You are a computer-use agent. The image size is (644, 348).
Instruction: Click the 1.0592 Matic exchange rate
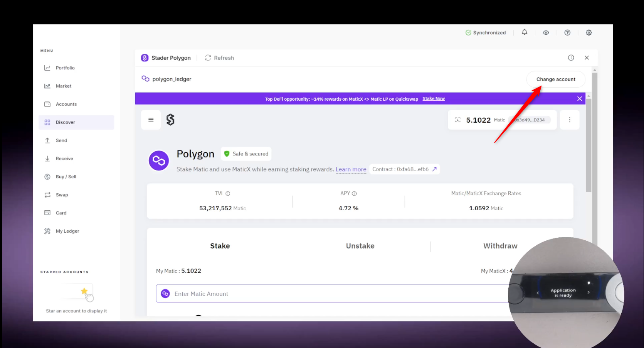486,208
